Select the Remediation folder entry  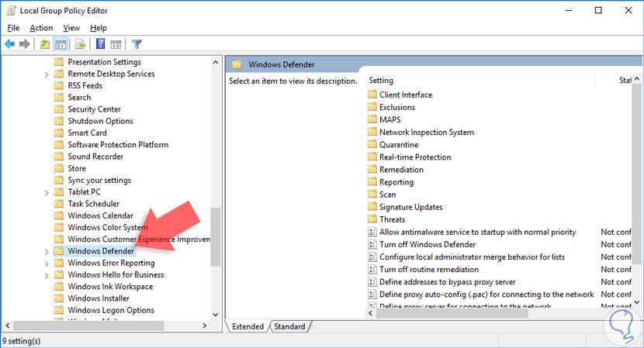point(401,170)
